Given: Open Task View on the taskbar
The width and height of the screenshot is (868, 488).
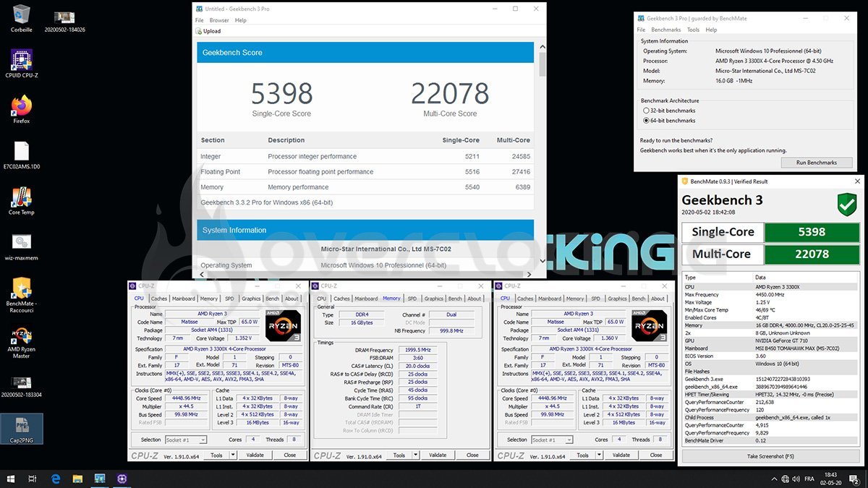Looking at the screenshot, I should coord(33,479).
